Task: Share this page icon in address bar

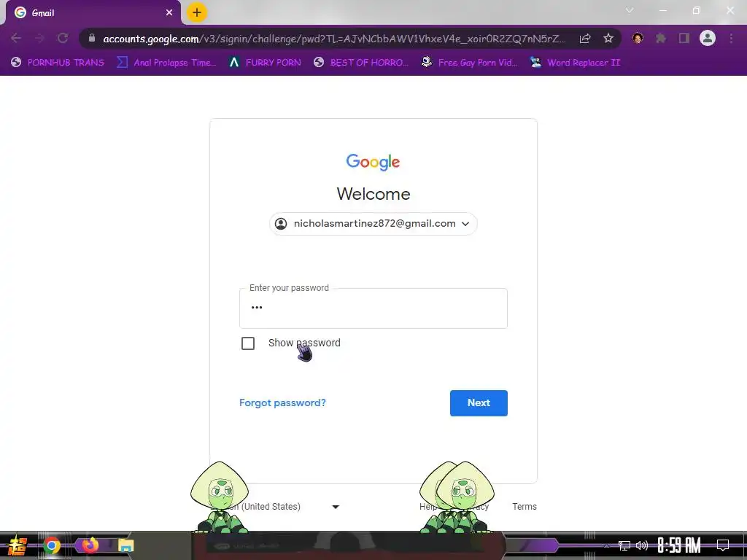Action: pyautogui.click(x=585, y=39)
